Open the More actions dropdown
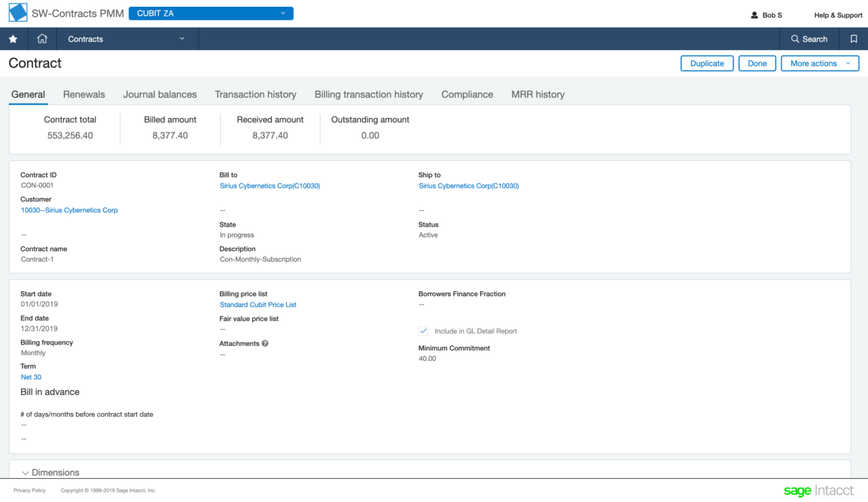This screenshot has width=868, height=502. click(820, 63)
